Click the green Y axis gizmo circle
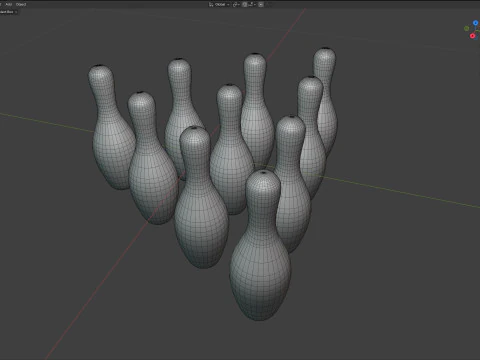 [x=467, y=29]
